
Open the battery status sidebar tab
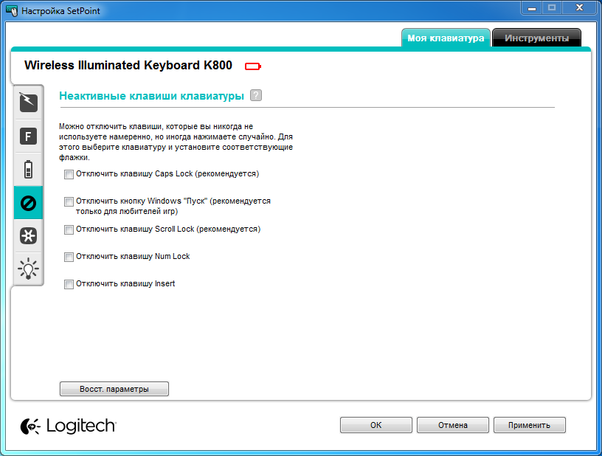coord(28,169)
